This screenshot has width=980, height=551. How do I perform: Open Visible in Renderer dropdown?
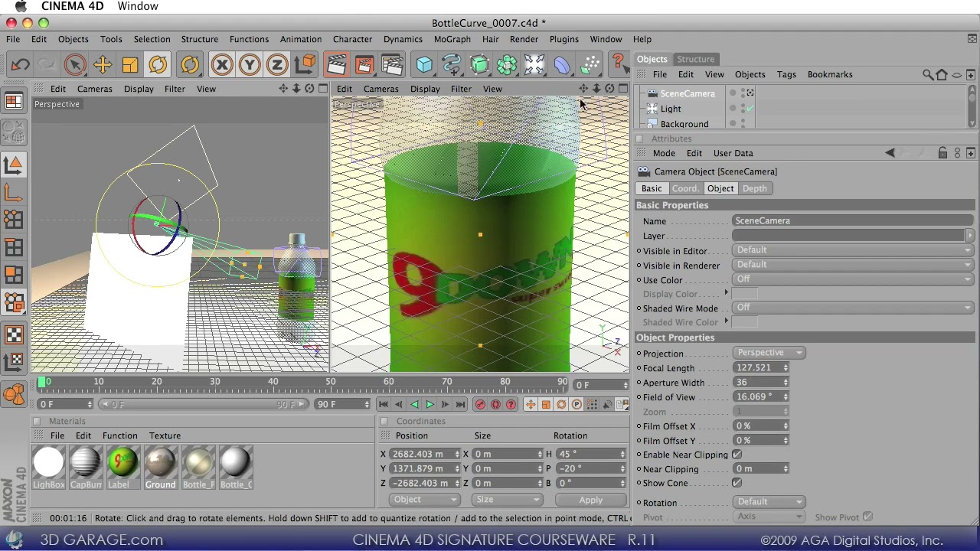coord(853,265)
